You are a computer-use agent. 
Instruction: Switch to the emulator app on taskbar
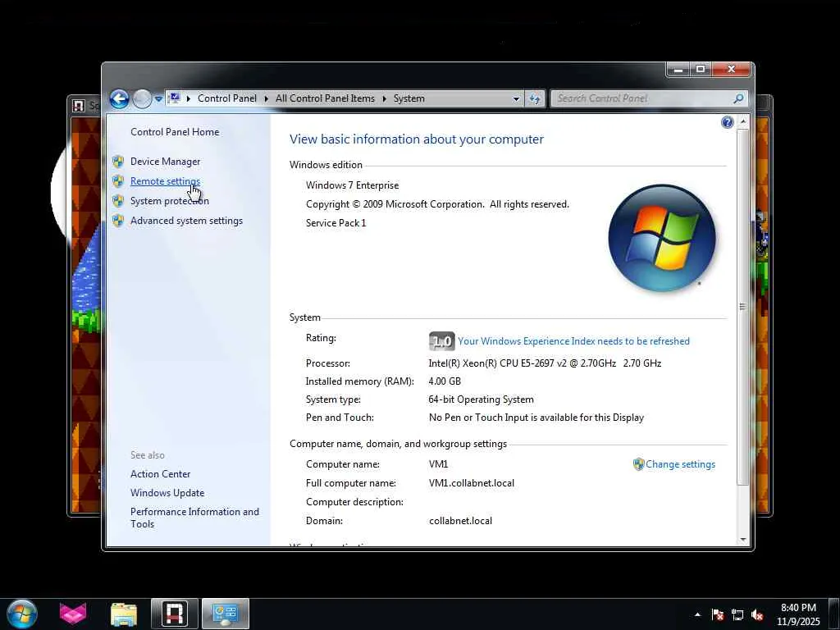point(175,614)
